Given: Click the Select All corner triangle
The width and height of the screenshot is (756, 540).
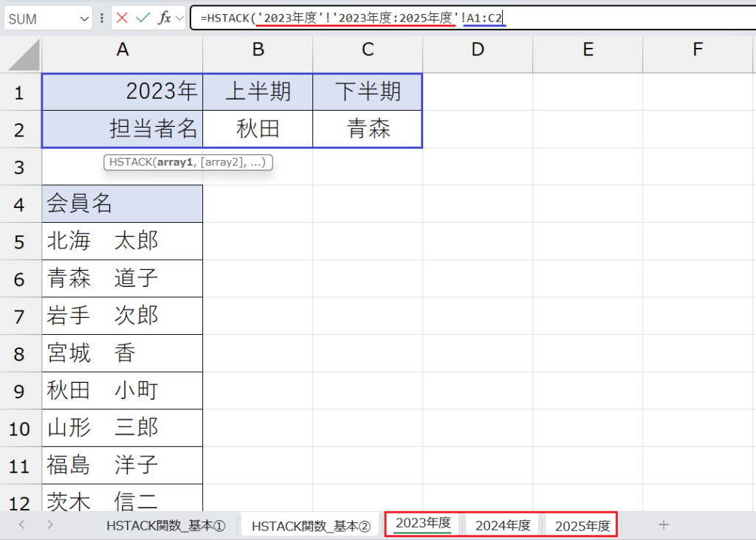Looking at the screenshot, I should pyautogui.click(x=22, y=55).
